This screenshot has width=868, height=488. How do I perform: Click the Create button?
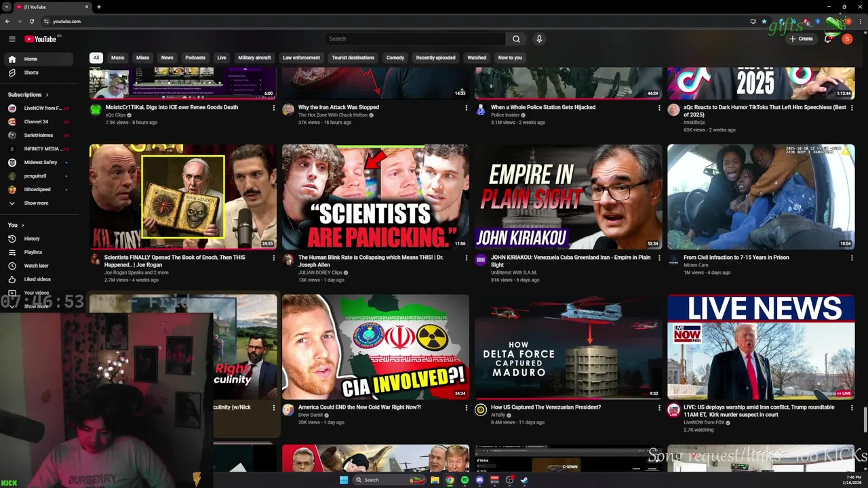tap(801, 39)
